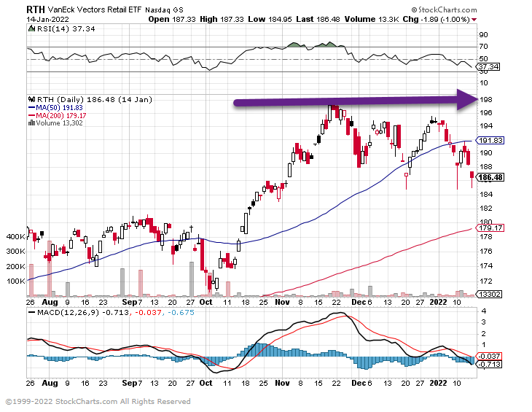
Task: Click the 100K volume axis label
Action: coord(16,281)
